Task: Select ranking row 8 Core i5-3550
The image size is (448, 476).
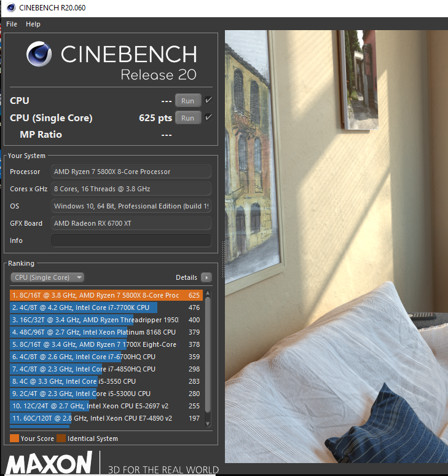Action: tap(106, 381)
